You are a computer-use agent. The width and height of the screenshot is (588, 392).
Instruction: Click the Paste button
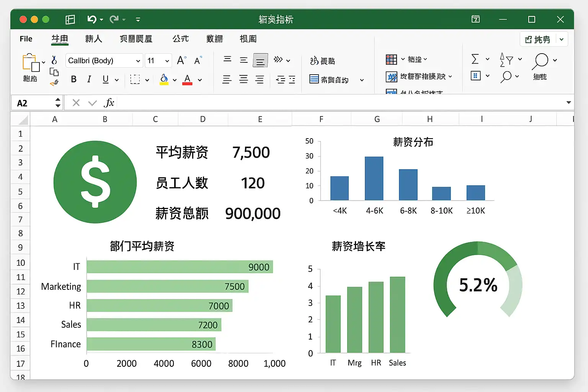[x=31, y=67]
